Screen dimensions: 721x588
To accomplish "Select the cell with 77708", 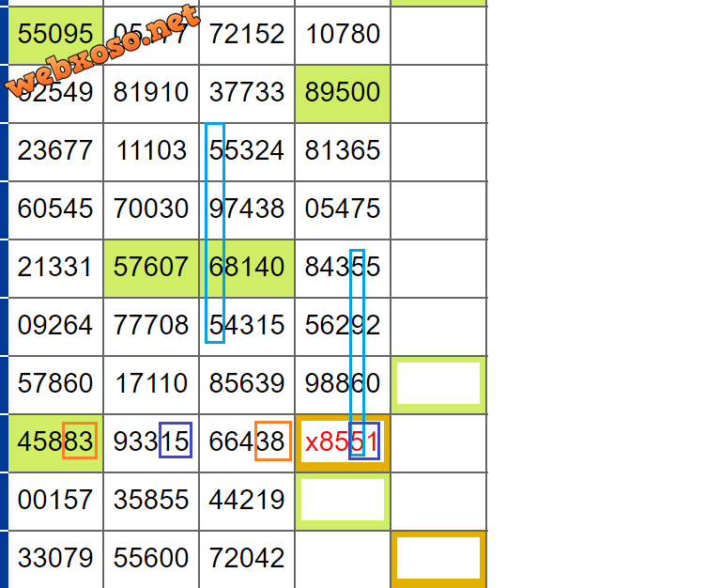I will point(151,327).
